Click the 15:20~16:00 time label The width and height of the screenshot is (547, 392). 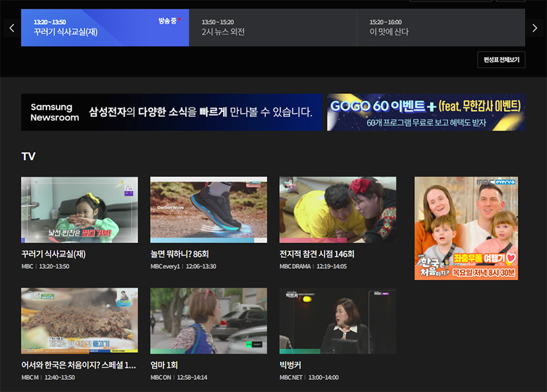tap(385, 22)
